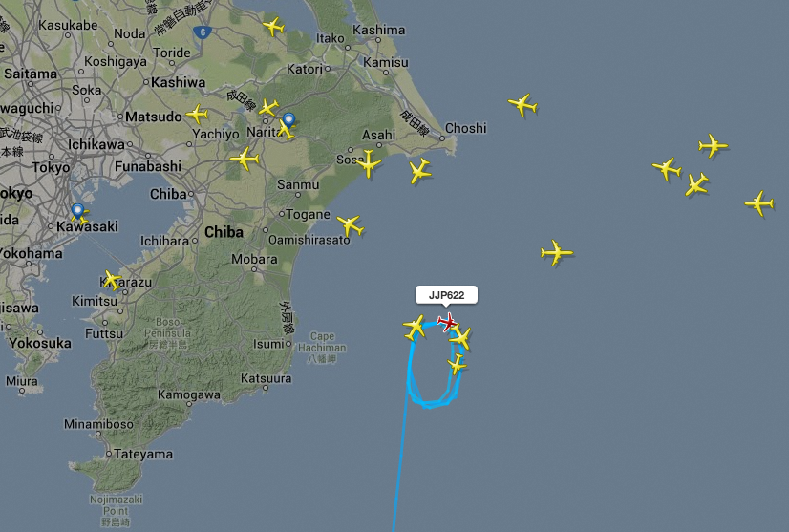Screen dimensions: 789x532
Task: Select plane at west edge of holding loop
Action: coord(415,328)
